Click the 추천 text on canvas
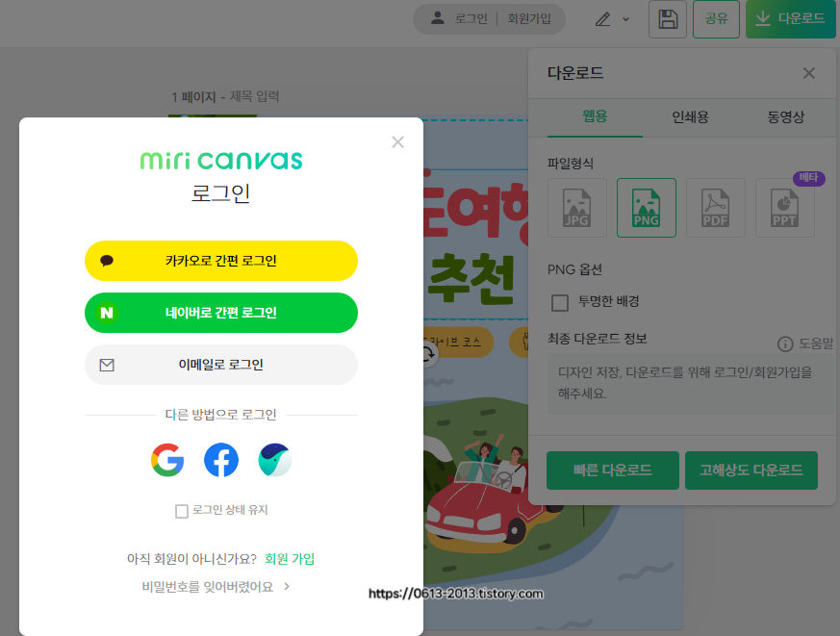 click(471, 280)
